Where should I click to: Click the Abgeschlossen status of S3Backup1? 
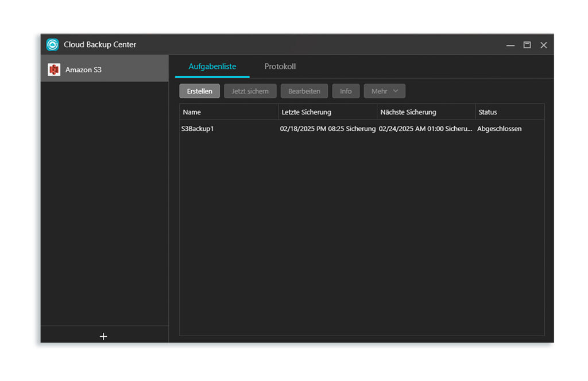(499, 129)
